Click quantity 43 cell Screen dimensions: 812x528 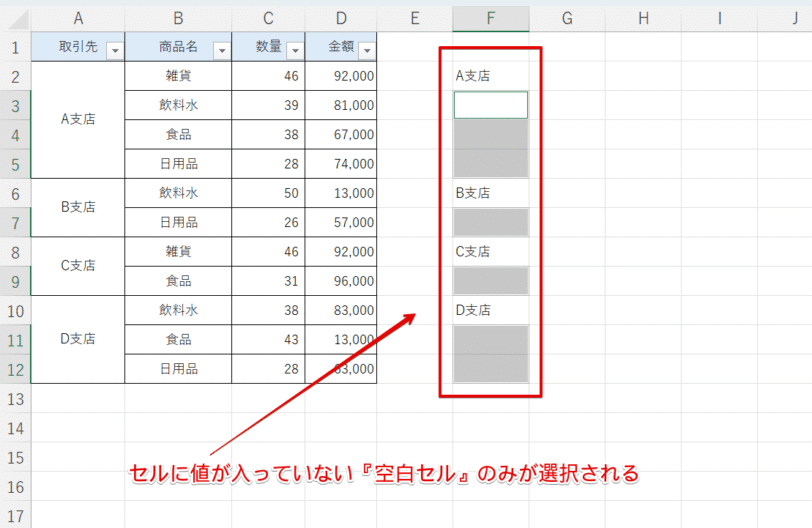tap(268, 340)
